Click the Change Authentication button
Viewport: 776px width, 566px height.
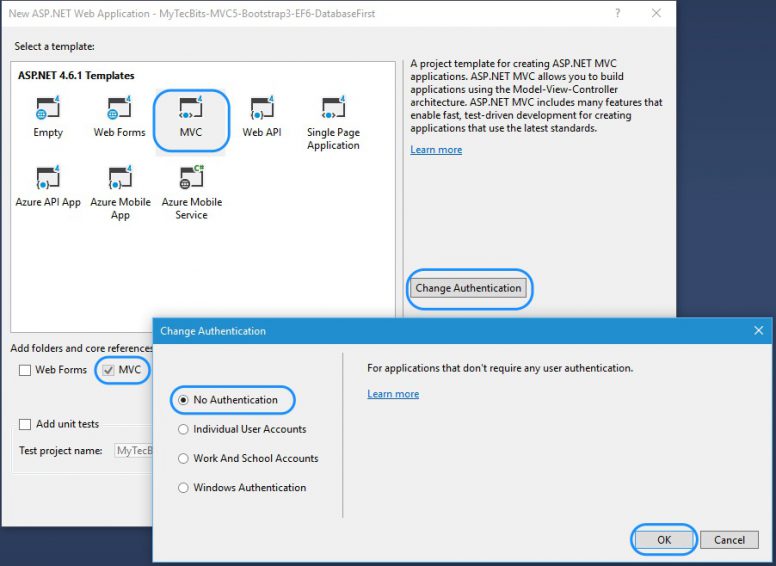[468, 288]
